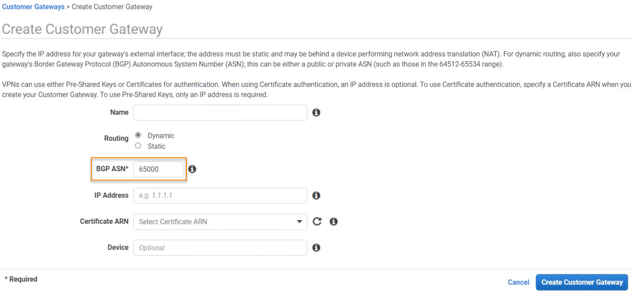Click the Create Customer Gateway button

581,282
